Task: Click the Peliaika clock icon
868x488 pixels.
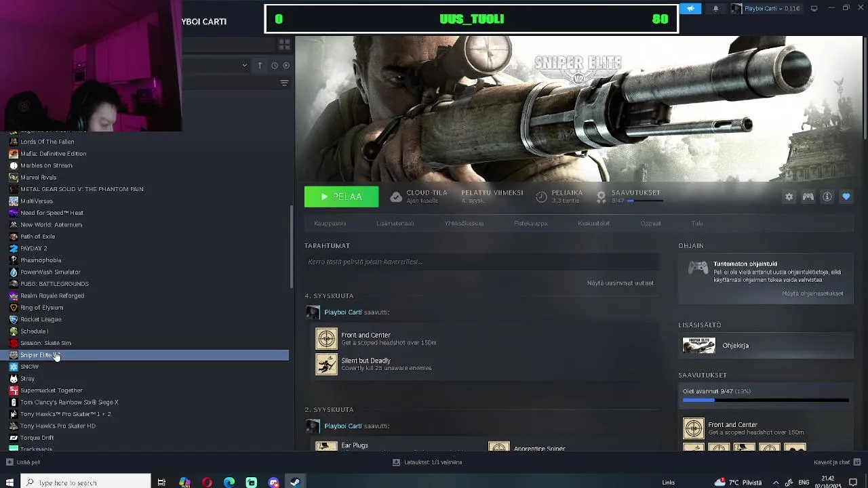Action: [x=541, y=197]
